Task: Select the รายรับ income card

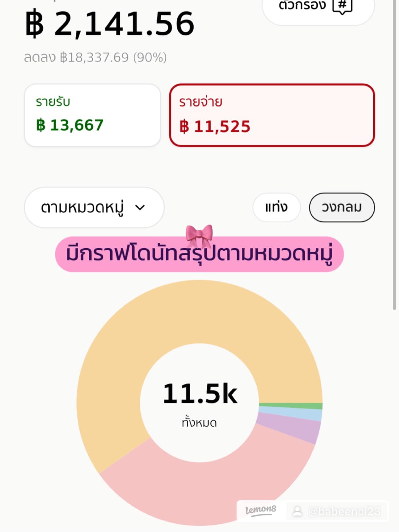Action: coord(92,115)
